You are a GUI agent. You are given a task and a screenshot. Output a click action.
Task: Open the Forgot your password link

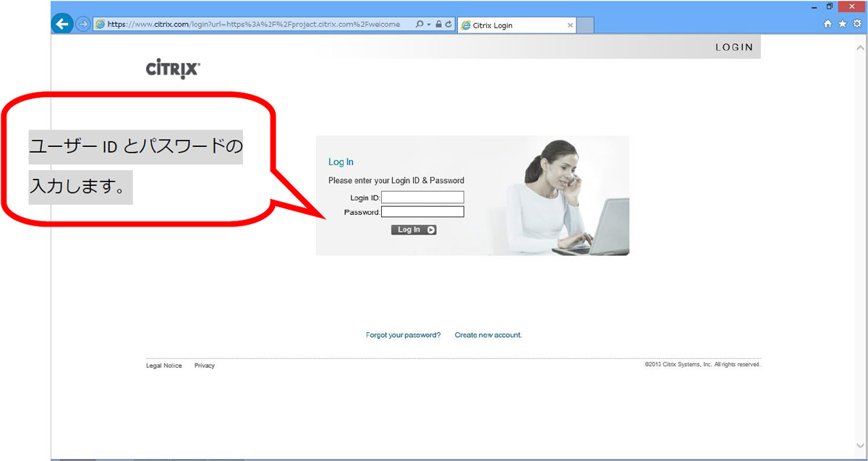[x=403, y=335]
